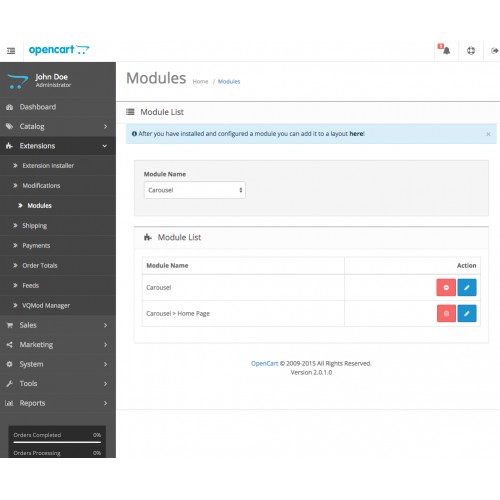500x500 pixels.
Task: Click the logout icon in header
Action: pos(495,51)
